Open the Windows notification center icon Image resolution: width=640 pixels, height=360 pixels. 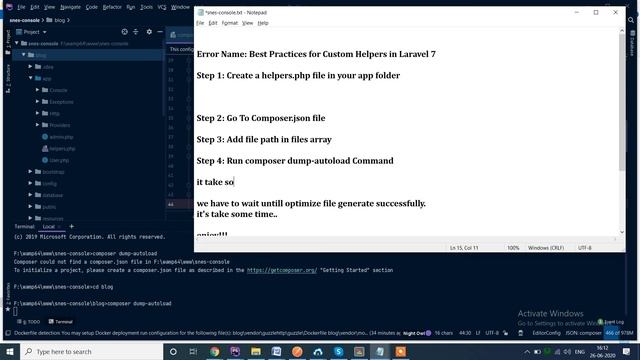(627, 351)
